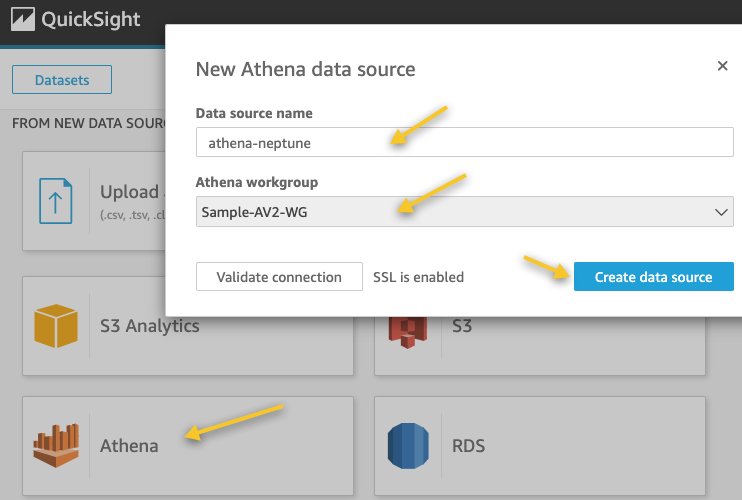Open the Datasets button

(62, 80)
